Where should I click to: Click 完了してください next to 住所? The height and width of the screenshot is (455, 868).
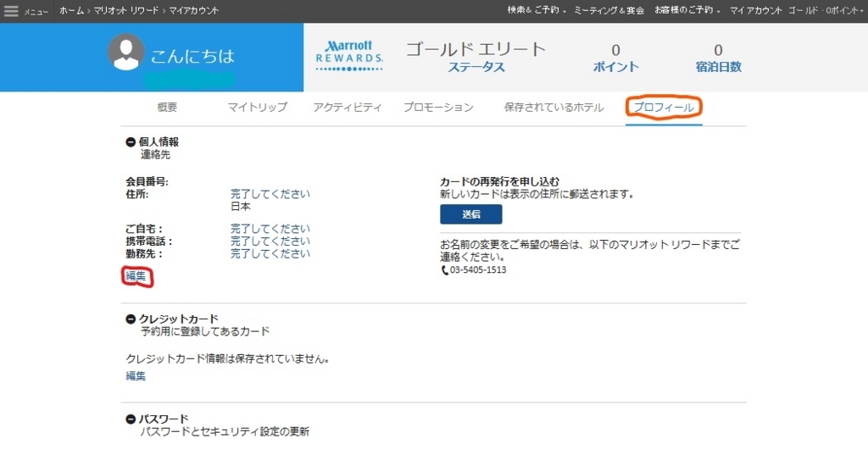270,194
